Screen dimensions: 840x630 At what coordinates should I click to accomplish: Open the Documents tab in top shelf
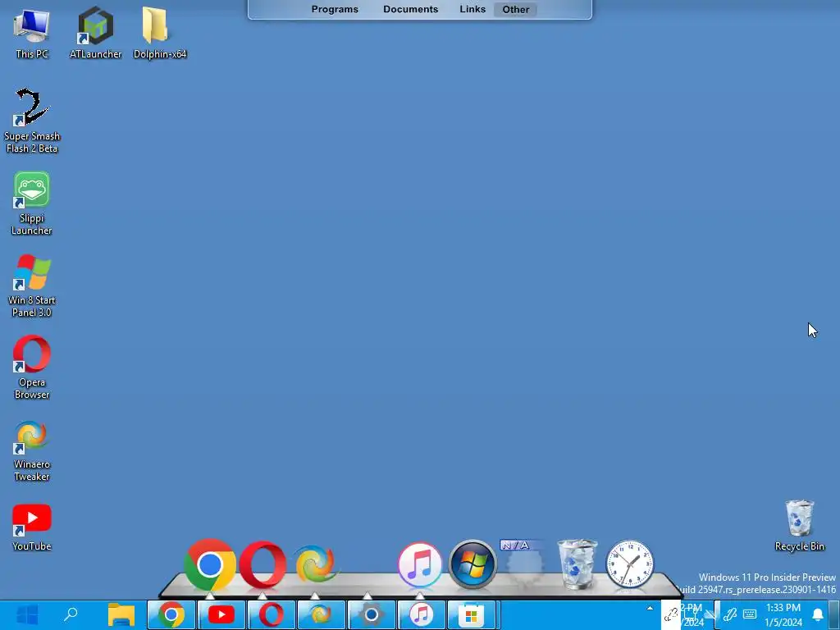(411, 9)
